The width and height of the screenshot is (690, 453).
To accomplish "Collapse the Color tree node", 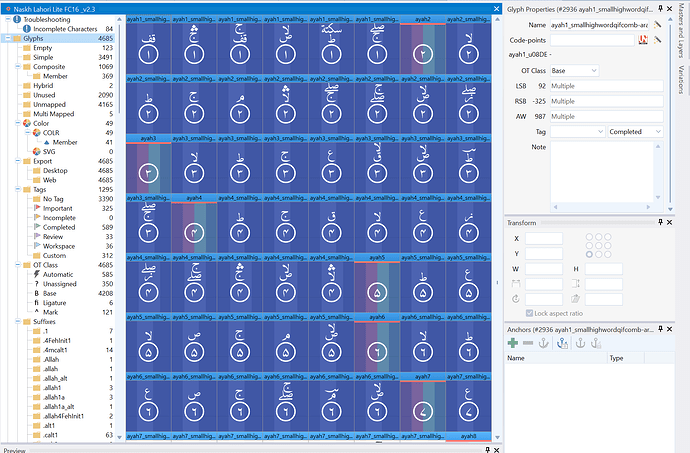I will [18, 123].
